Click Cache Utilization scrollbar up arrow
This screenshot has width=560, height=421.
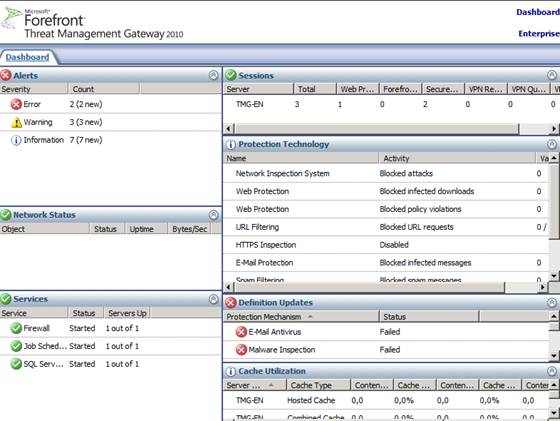[x=554, y=385]
